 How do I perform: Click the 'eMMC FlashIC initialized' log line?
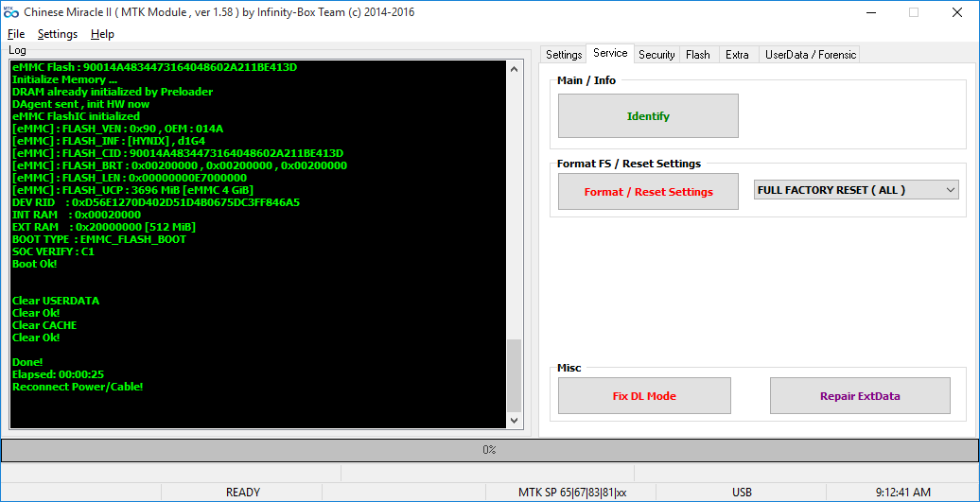76,116
